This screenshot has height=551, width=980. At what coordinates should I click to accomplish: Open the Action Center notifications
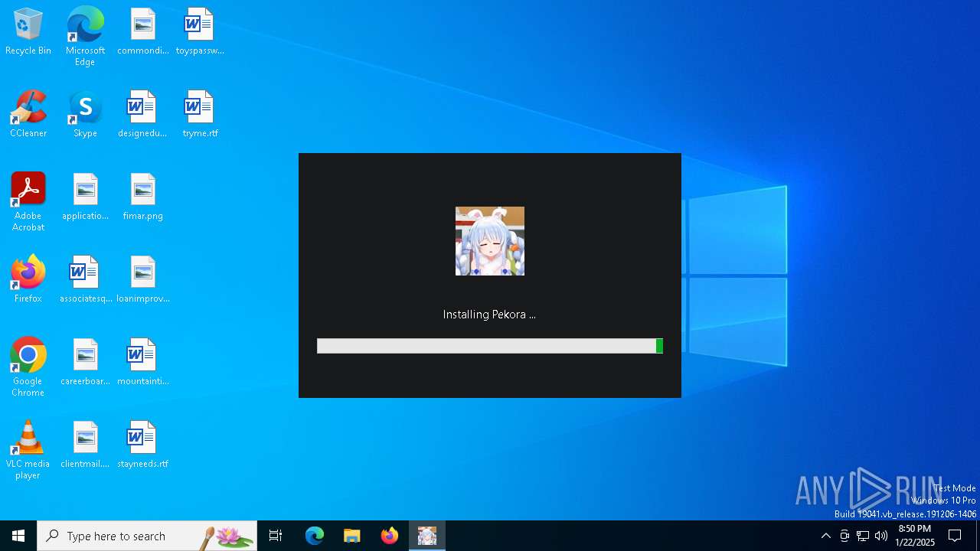[955, 536]
